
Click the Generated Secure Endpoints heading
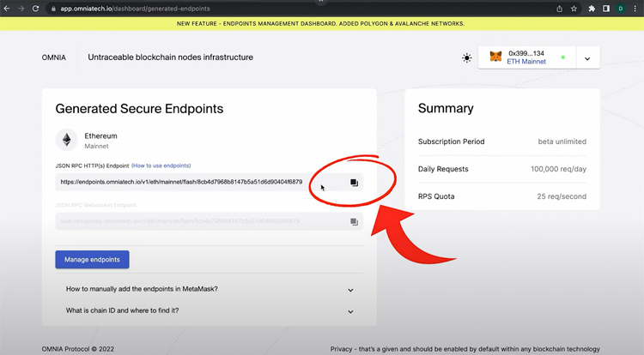[x=139, y=109]
